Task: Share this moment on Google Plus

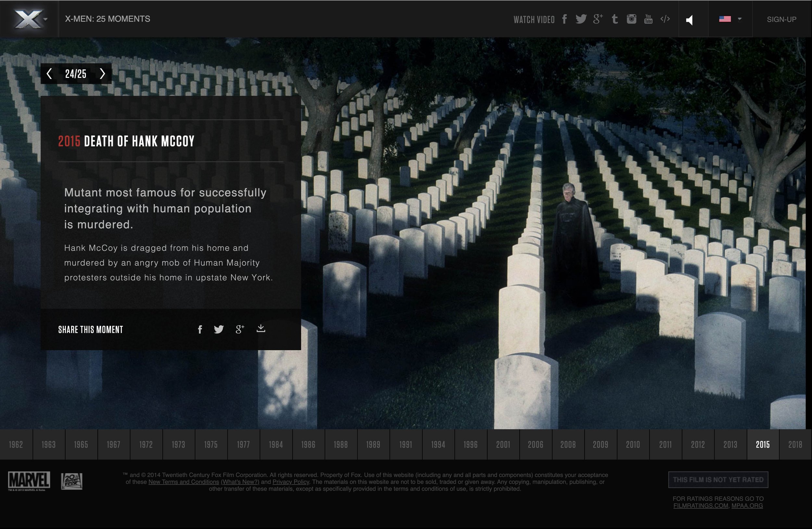Action: point(240,329)
